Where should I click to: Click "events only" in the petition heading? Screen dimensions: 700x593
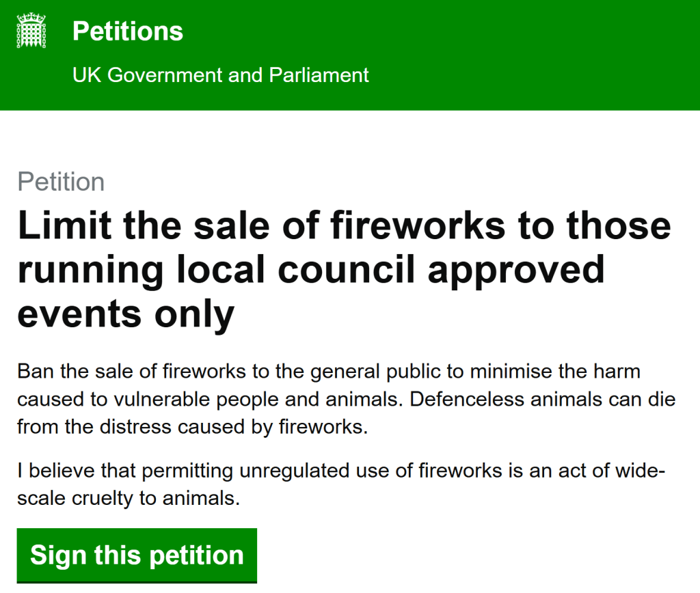pyautogui.click(x=126, y=314)
